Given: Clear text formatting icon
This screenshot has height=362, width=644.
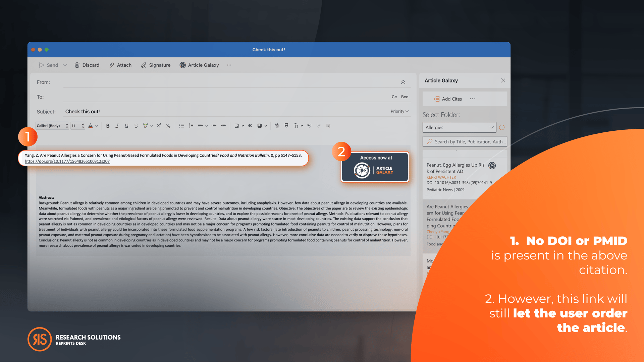Looking at the screenshot, I should coord(277,126).
